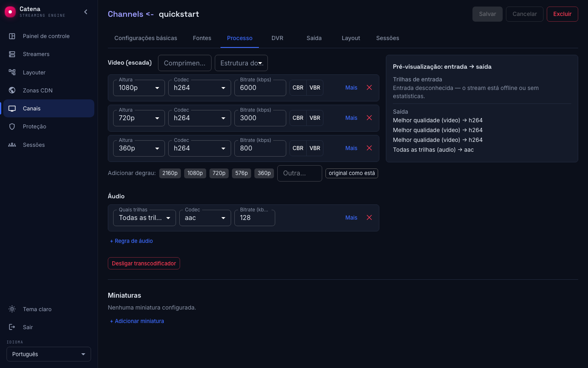Click the Zonas CDN globe icon

(12, 90)
